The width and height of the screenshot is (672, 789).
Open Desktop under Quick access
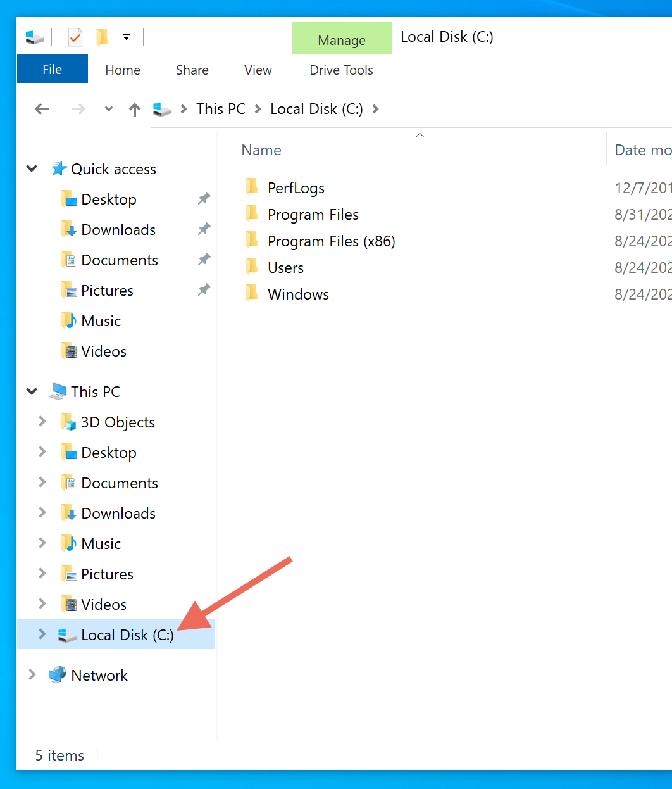point(109,199)
